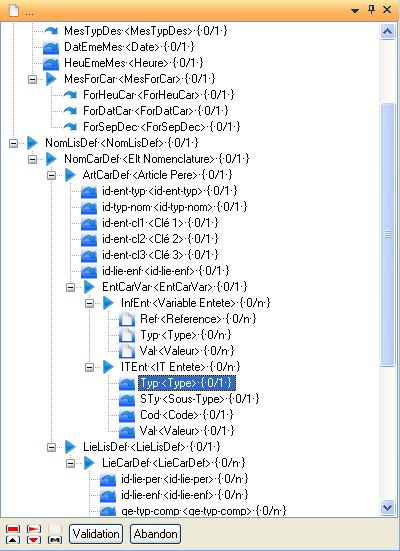Collapse the MesForCar node
400x551 pixels.
coord(32,79)
